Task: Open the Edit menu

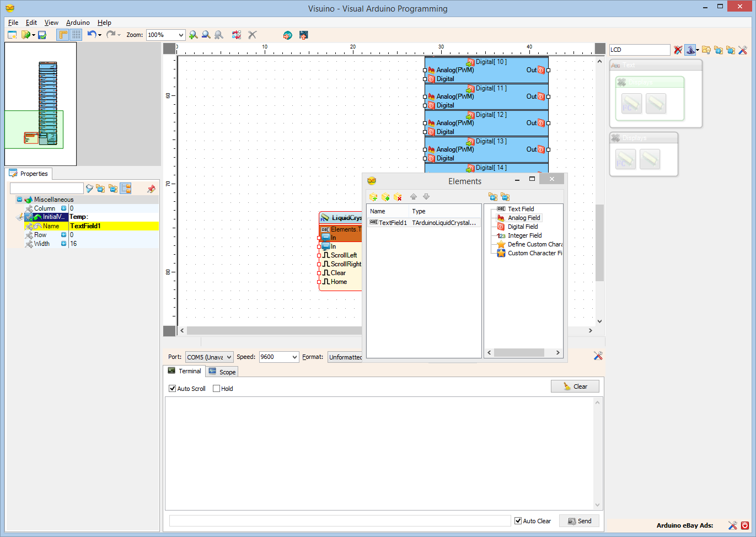Action: pyautogui.click(x=31, y=23)
